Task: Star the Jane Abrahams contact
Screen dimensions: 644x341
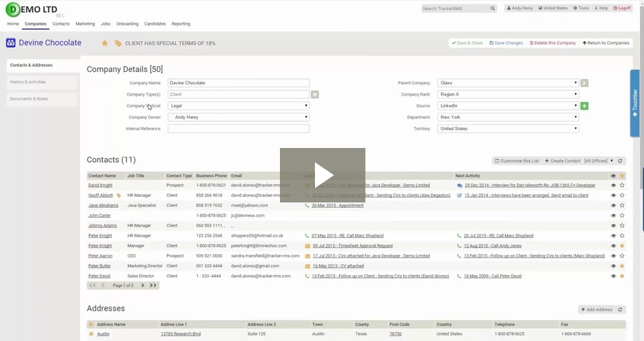Action: [622, 205]
